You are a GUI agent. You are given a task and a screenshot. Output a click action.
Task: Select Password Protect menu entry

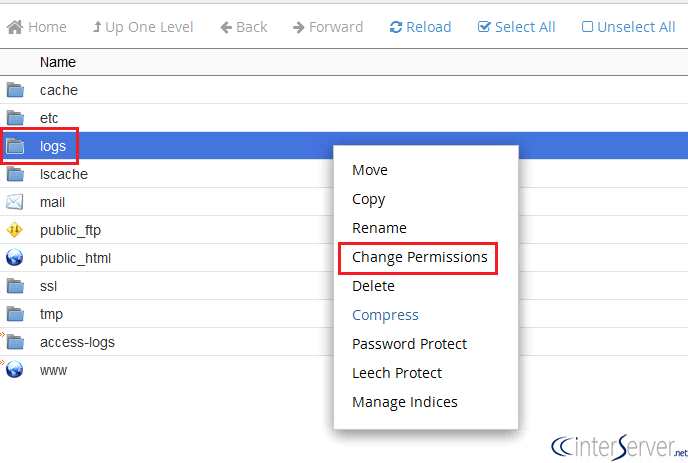[409, 344]
